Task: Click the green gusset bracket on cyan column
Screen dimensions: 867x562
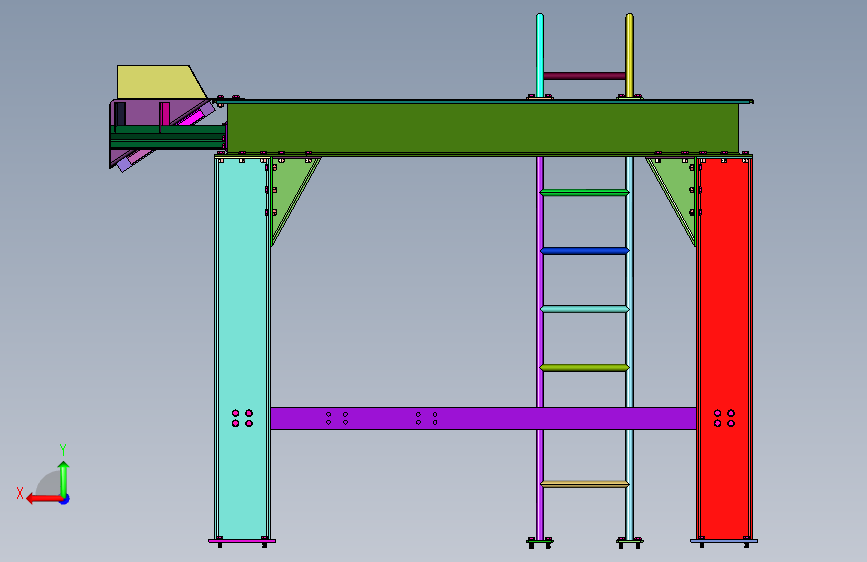Action: coord(289,192)
